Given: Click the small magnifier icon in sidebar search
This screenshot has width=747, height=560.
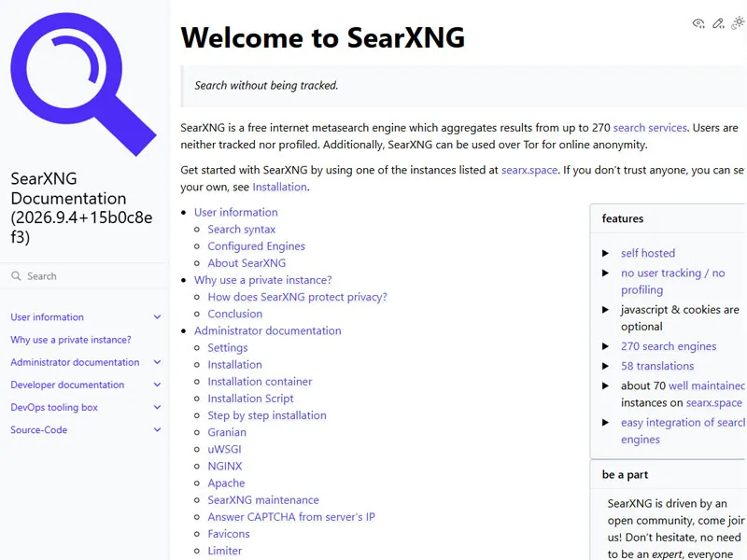Looking at the screenshot, I should (x=16, y=276).
